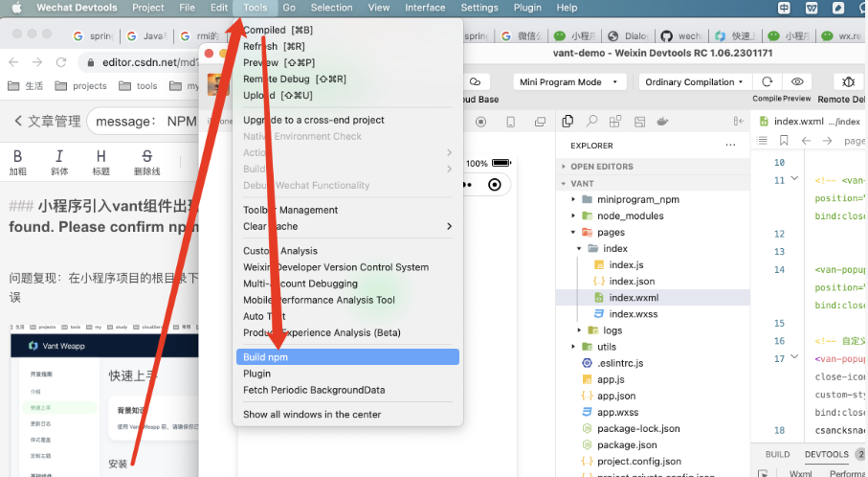Click the Cloud Base cloud icon
The width and height of the screenshot is (868, 477).
(x=475, y=82)
